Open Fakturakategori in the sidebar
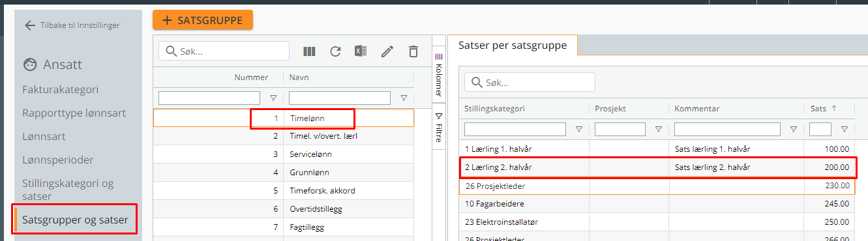Viewport: 868px width, 241px height. click(x=61, y=89)
